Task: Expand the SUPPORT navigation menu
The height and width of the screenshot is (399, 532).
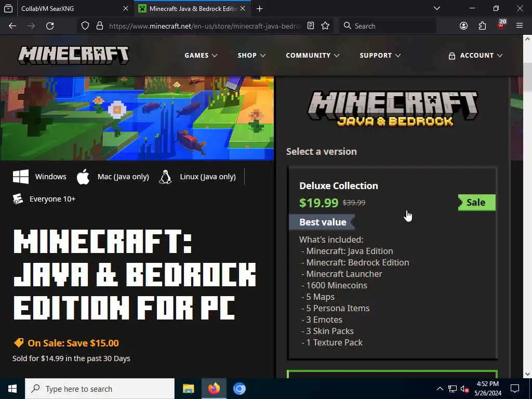Action: click(x=380, y=55)
